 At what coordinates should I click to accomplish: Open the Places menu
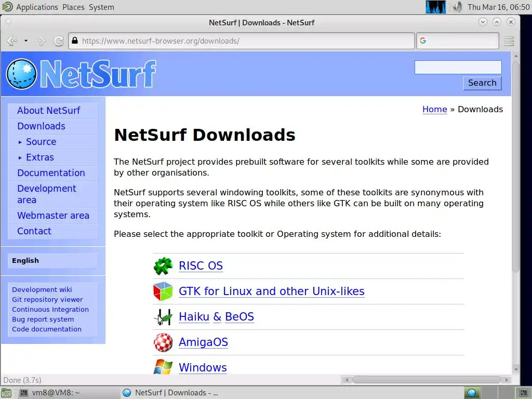click(73, 7)
